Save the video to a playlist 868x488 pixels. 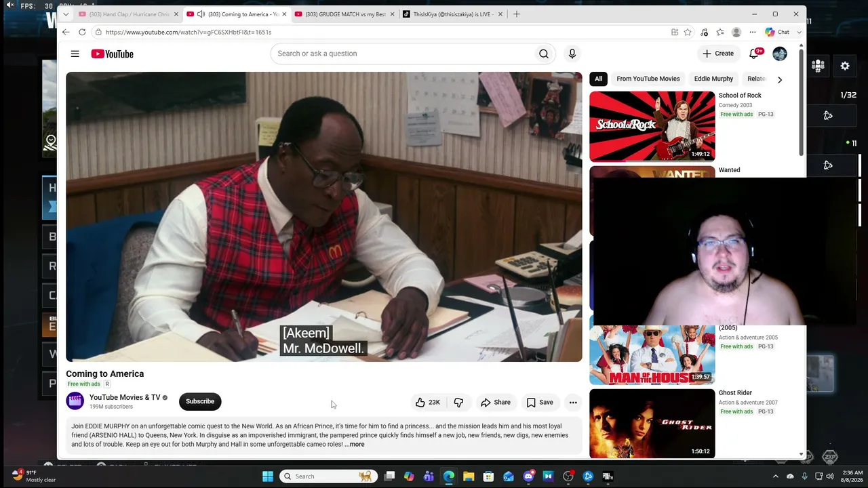[540, 402]
